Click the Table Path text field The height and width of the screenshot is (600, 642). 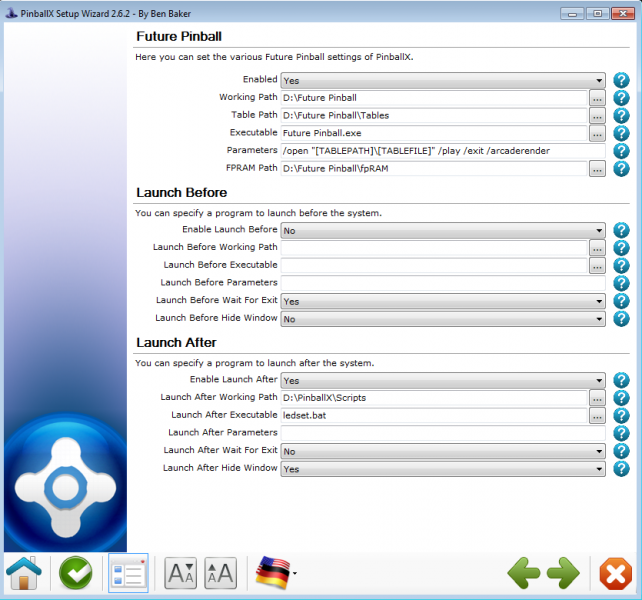(434, 115)
